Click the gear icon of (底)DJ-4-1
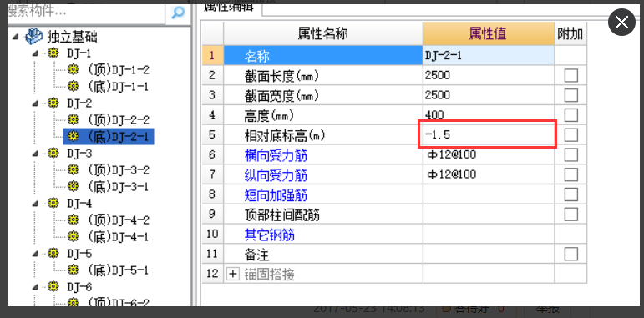The width and height of the screenshot is (644, 318). coord(74,236)
